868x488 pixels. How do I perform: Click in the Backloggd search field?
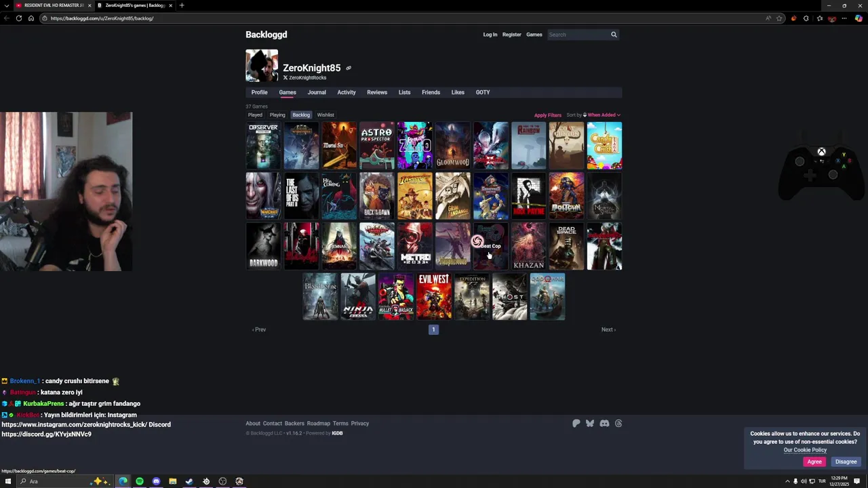pos(578,35)
